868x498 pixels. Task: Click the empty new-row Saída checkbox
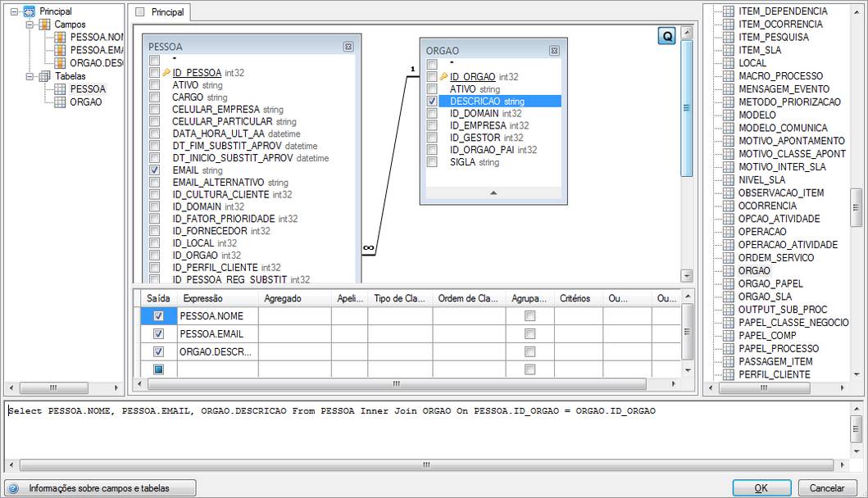click(158, 369)
